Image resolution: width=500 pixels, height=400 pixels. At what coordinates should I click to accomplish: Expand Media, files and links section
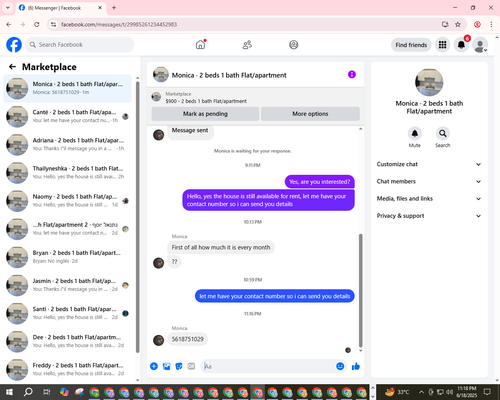click(x=429, y=199)
